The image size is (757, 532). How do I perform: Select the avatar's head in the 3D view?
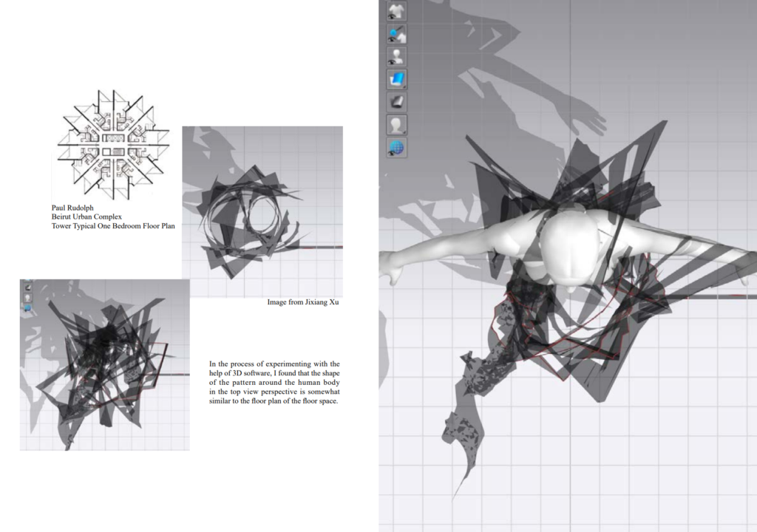pos(570,248)
